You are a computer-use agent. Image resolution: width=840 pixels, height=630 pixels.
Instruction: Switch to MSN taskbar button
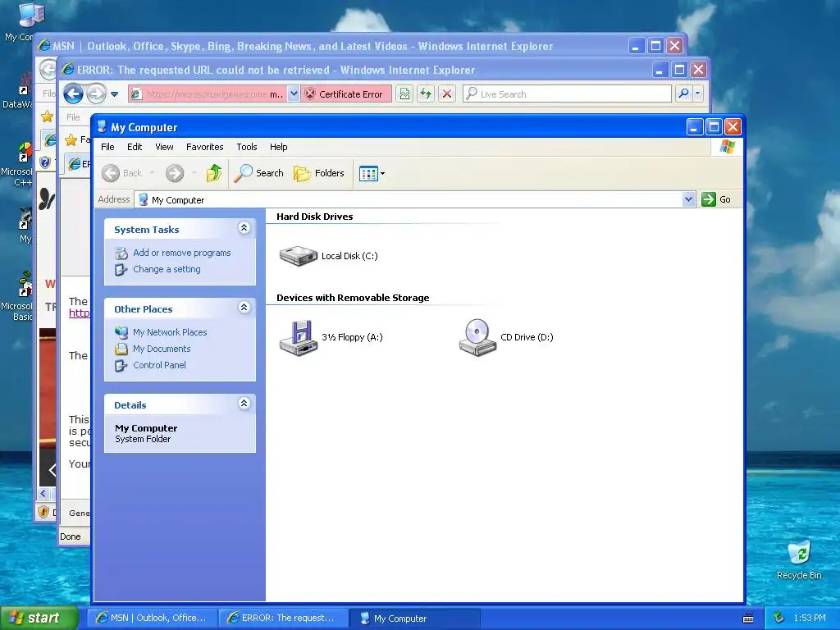[152, 619]
